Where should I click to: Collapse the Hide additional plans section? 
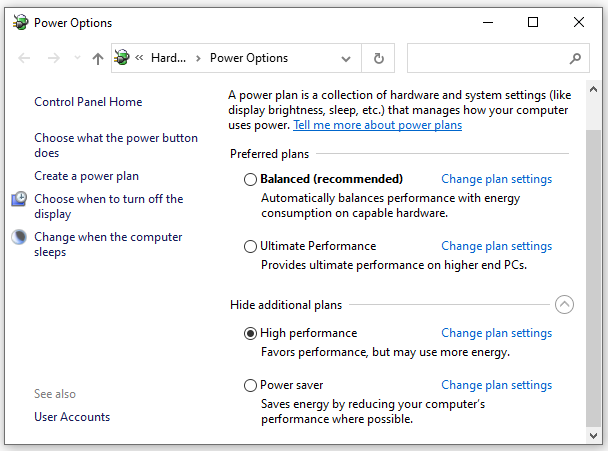(x=564, y=305)
